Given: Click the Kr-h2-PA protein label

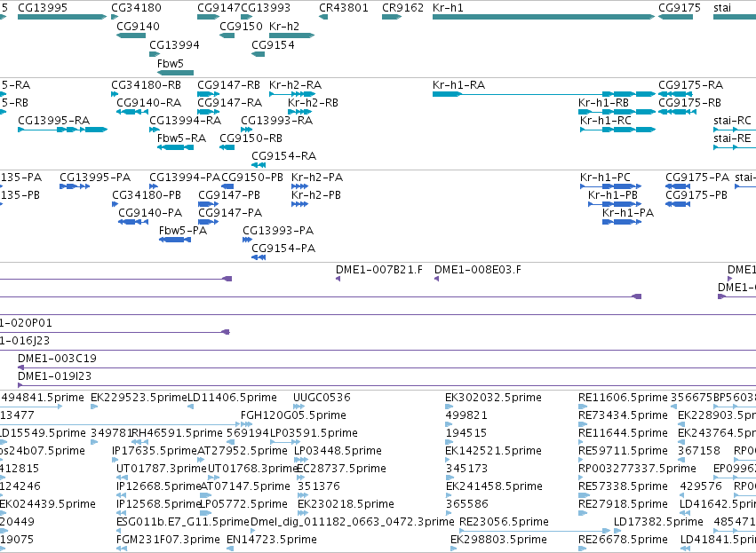Looking at the screenshot, I should 317,178.
